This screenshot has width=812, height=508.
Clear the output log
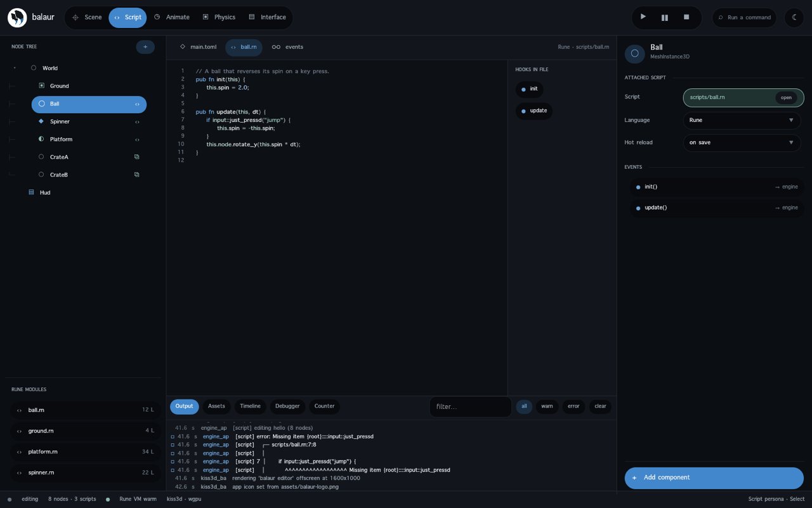coord(600,406)
